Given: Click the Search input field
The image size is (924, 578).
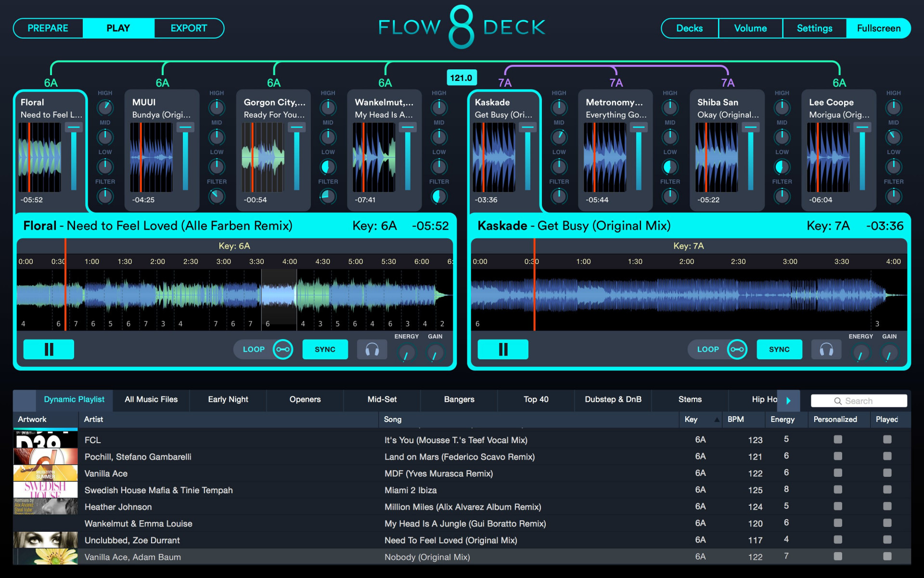Looking at the screenshot, I should [x=859, y=401].
